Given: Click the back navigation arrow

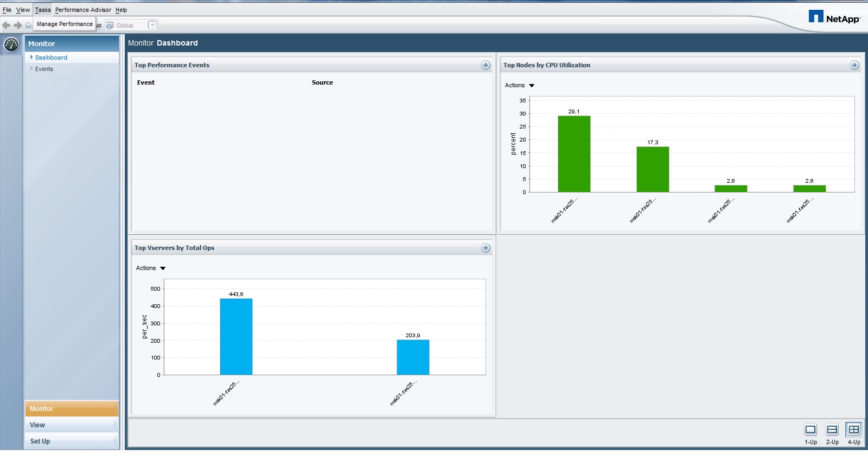Looking at the screenshot, I should (x=7, y=25).
